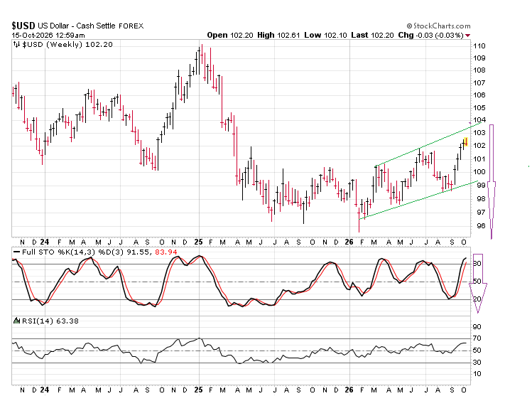
Task: Click the 110 price axis label
Action: point(479,46)
